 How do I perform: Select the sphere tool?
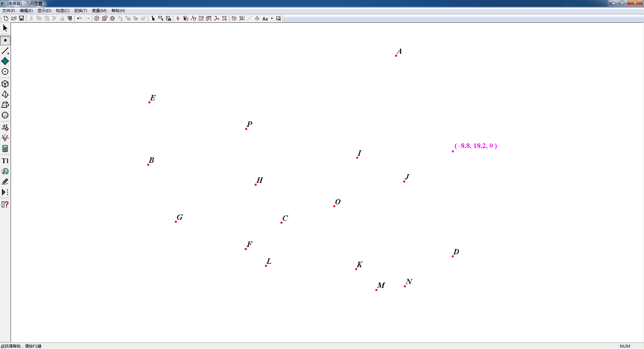coord(5,115)
